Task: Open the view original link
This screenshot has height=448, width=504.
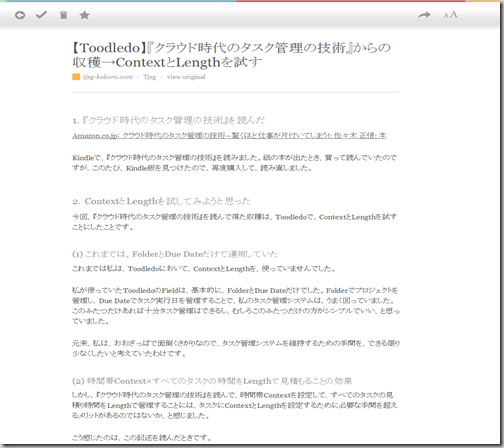Action: coord(186,77)
